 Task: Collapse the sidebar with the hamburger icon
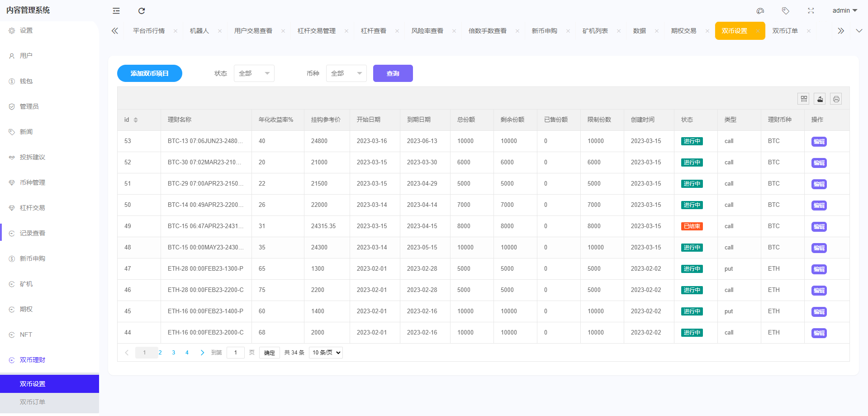click(116, 10)
